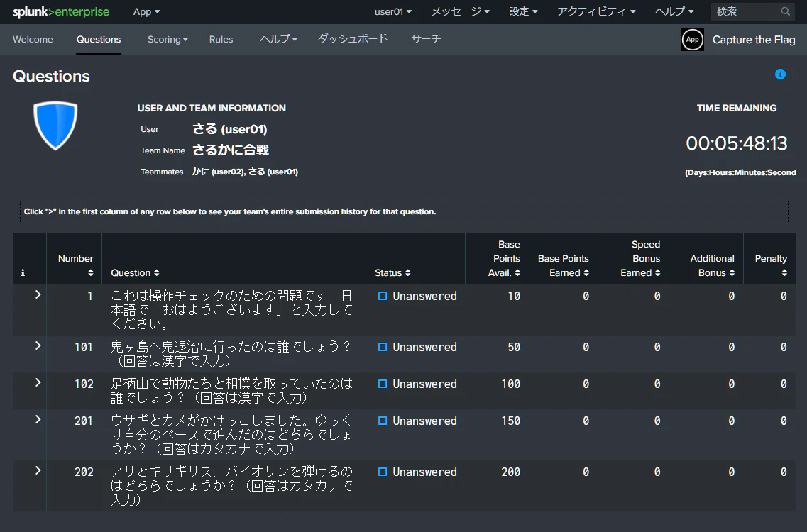Click the blue info icon near Questions title
The width and height of the screenshot is (807, 532).
(780, 74)
